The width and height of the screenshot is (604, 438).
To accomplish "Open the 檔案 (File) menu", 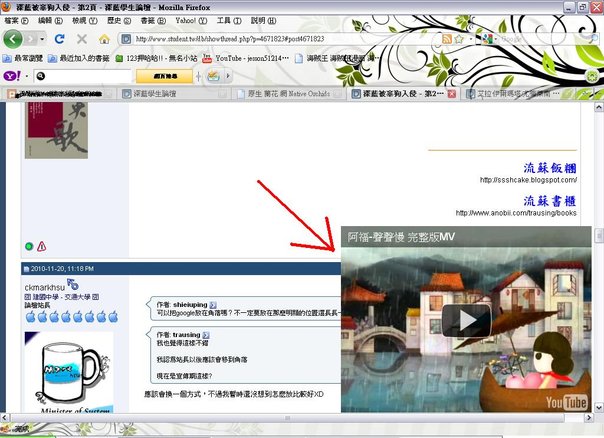I will tap(16, 20).
